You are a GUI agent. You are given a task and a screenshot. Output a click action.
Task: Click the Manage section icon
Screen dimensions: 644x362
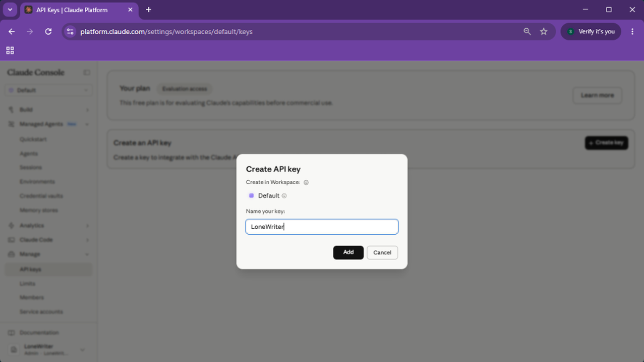point(11,254)
